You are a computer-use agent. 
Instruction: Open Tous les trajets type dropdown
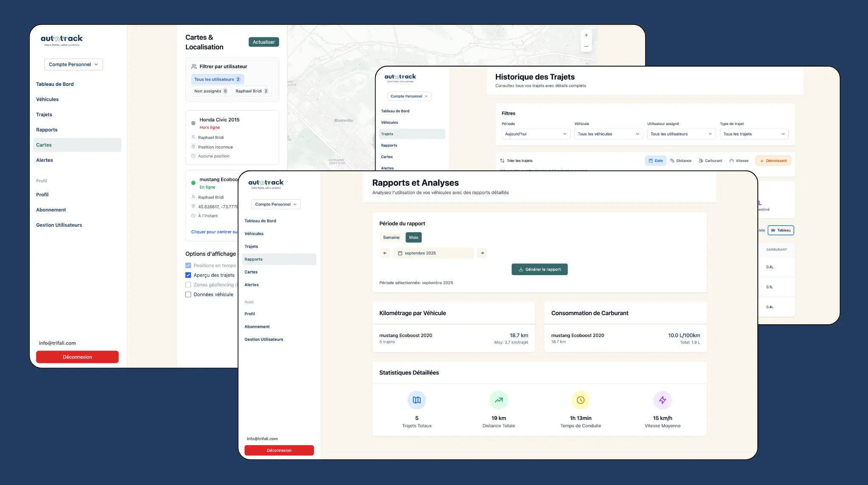click(754, 134)
